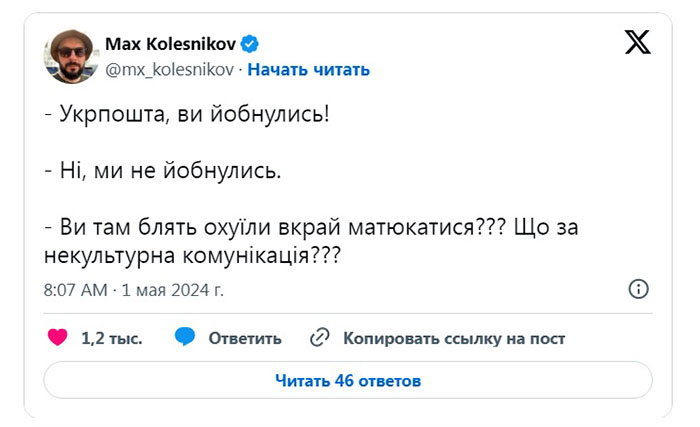The height and width of the screenshot is (427, 700).
Task: Click the Max Kolesnikov display name
Action: pos(169,44)
